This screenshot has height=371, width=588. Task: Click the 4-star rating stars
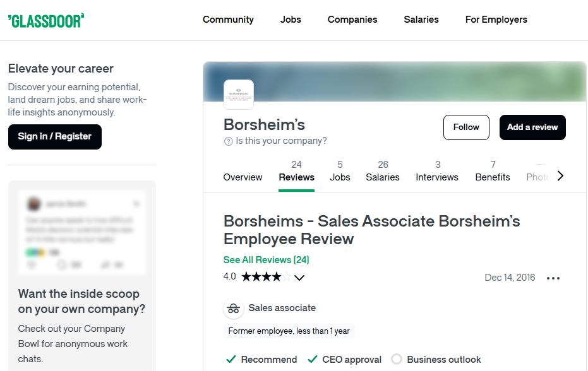(267, 277)
